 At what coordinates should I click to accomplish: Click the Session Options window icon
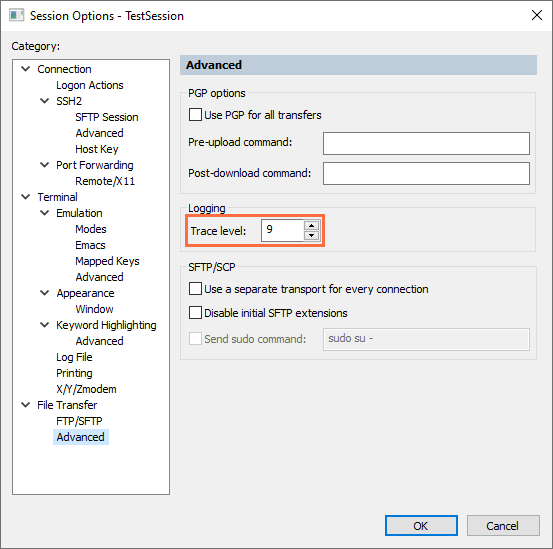[x=17, y=16]
